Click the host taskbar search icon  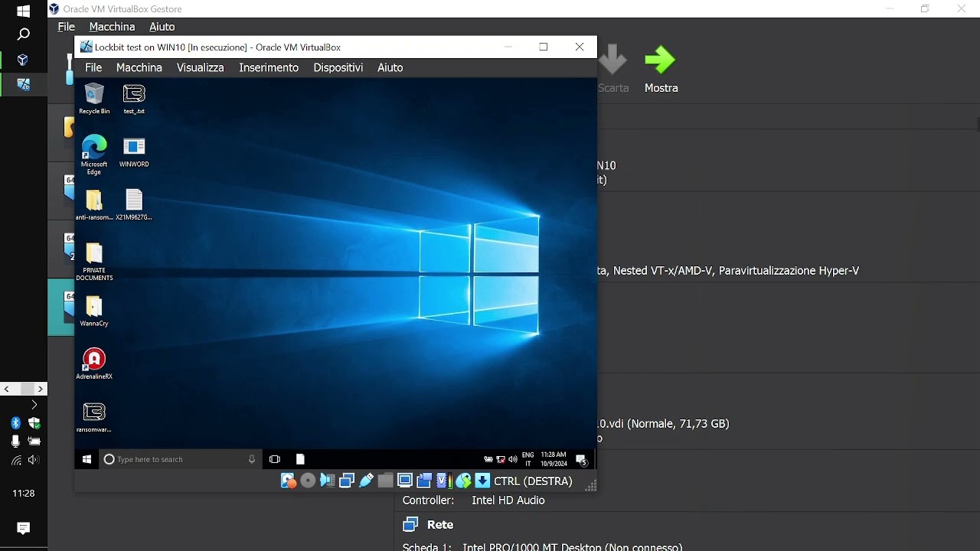tap(24, 34)
